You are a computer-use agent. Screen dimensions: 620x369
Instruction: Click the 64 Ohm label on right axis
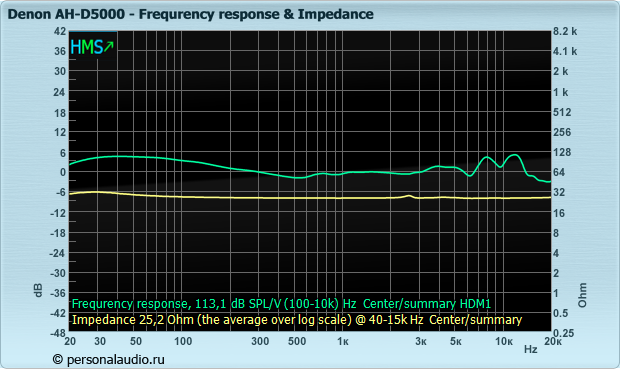coord(559,172)
